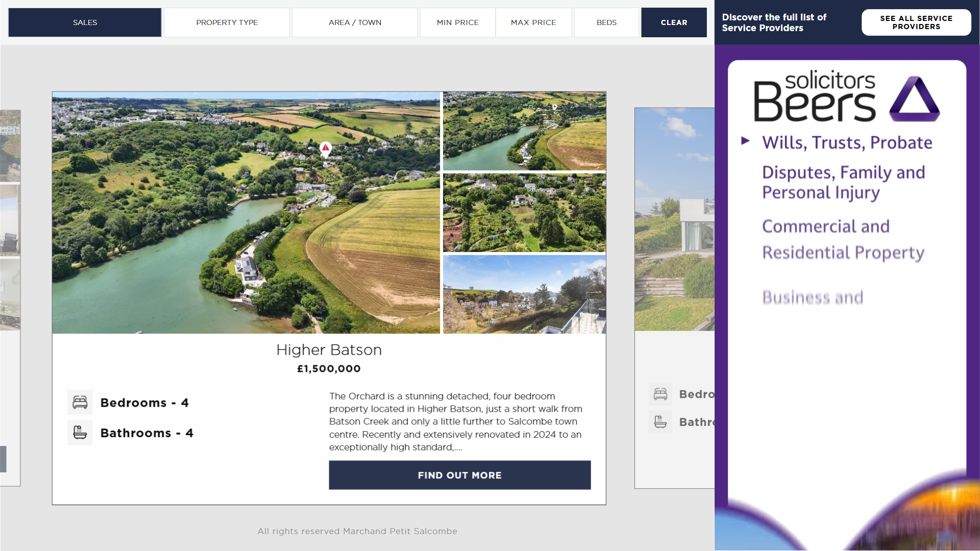This screenshot has width=980, height=551.
Task: Click the bathtub icon next to Bathrooms - 4
Action: click(80, 433)
